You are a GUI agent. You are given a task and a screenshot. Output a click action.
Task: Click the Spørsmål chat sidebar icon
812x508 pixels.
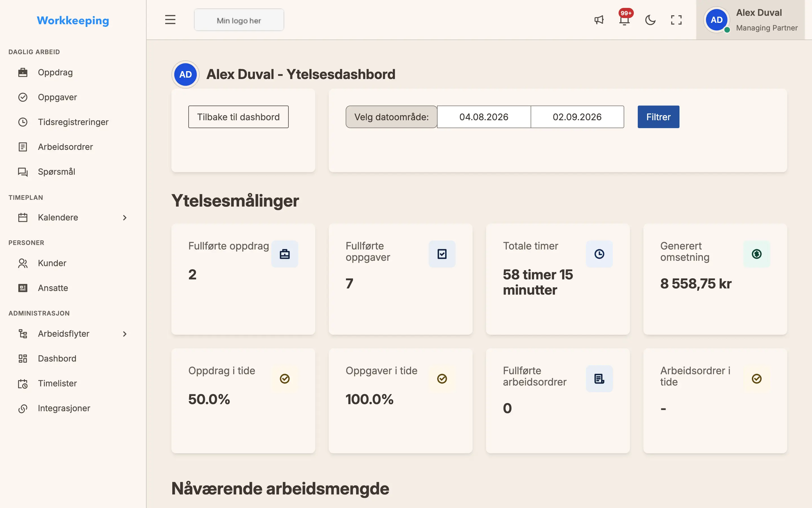[x=23, y=172]
